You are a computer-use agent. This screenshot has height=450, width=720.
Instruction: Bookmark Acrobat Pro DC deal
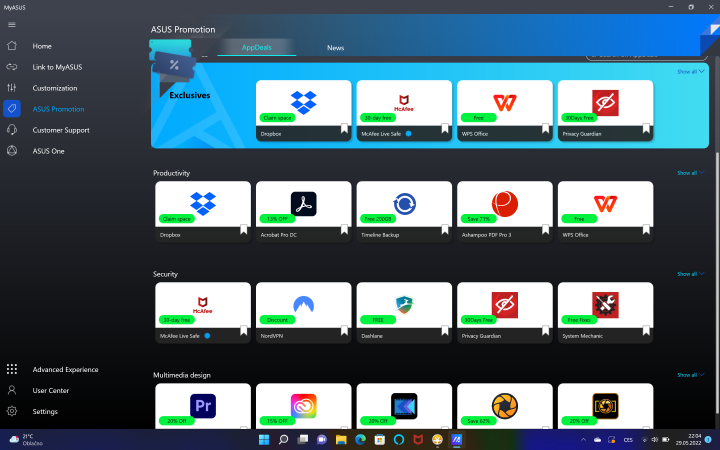point(344,230)
